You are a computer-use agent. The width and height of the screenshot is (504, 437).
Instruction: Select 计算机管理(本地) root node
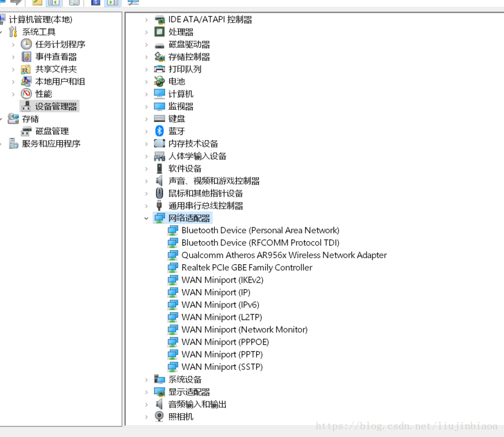tap(40, 20)
